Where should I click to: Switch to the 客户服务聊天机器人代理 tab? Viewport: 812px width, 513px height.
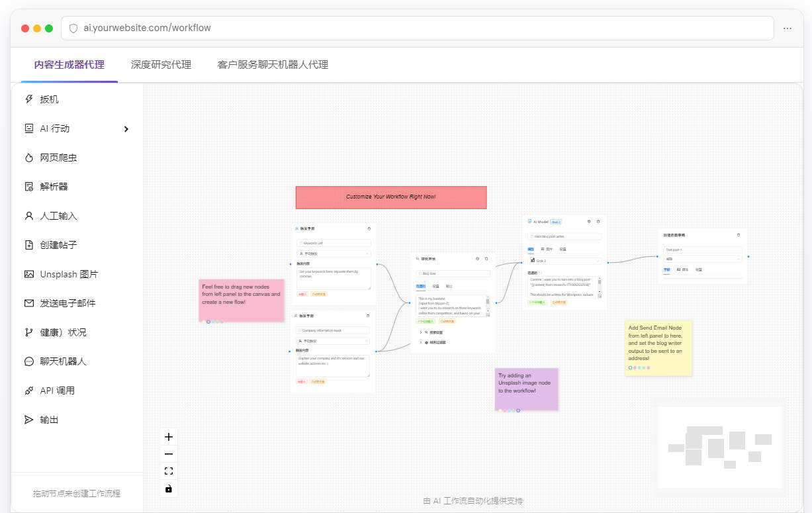(273, 65)
